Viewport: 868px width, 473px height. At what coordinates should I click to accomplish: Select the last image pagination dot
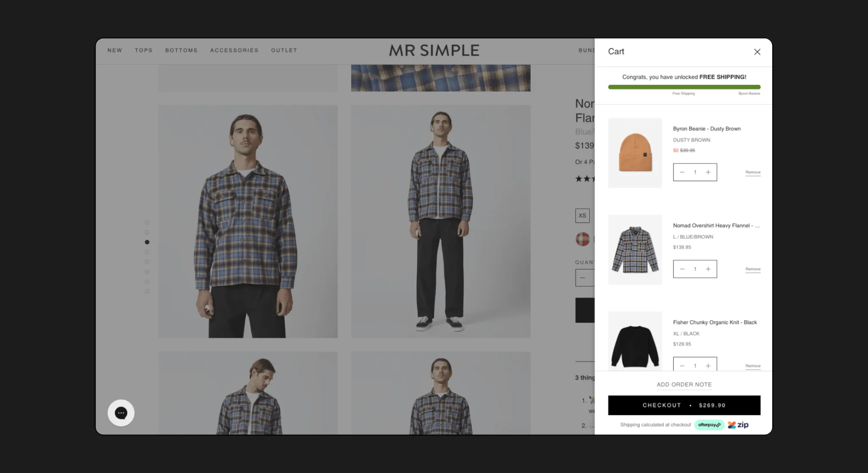click(x=147, y=291)
